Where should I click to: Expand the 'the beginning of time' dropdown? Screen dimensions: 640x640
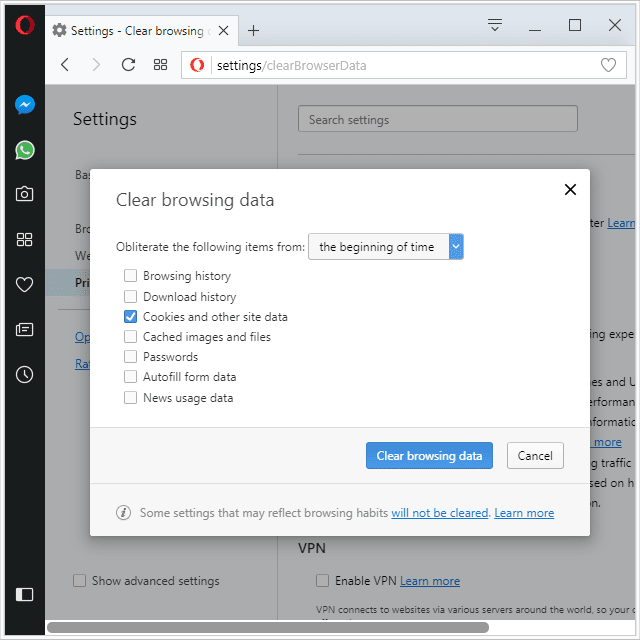[x=386, y=247]
